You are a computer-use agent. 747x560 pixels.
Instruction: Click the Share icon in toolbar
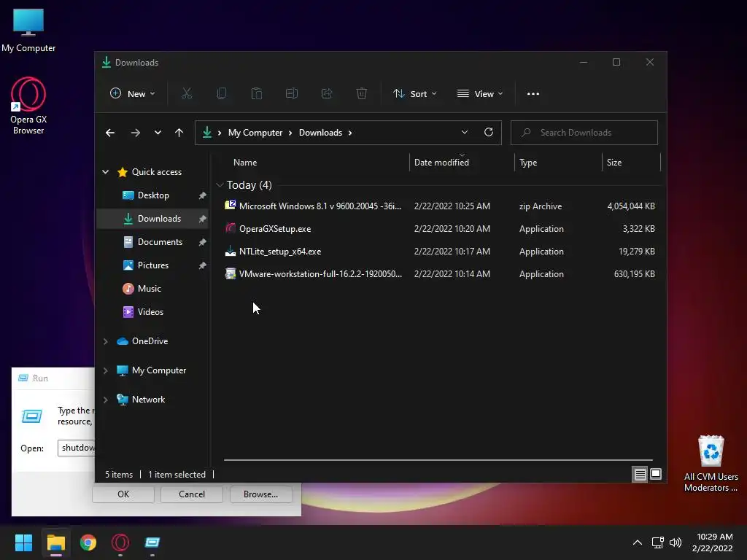click(327, 93)
